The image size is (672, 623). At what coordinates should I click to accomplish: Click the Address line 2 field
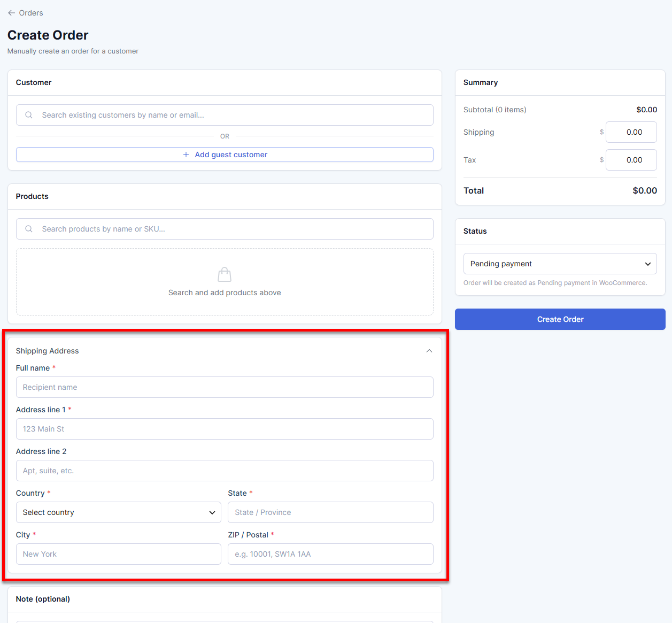pyautogui.click(x=225, y=471)
